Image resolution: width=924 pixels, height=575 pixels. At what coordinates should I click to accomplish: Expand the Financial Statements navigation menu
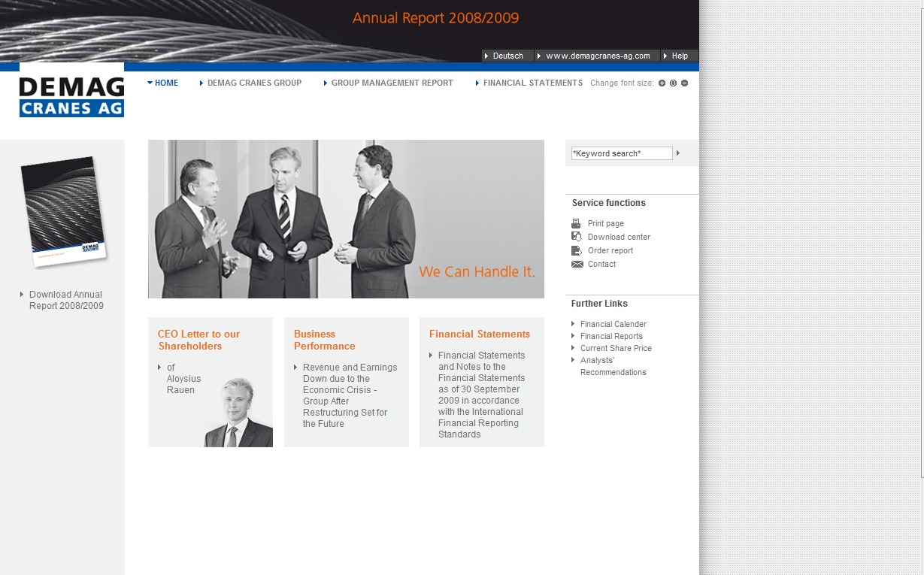pyautogui.click(x=532, y=83)
